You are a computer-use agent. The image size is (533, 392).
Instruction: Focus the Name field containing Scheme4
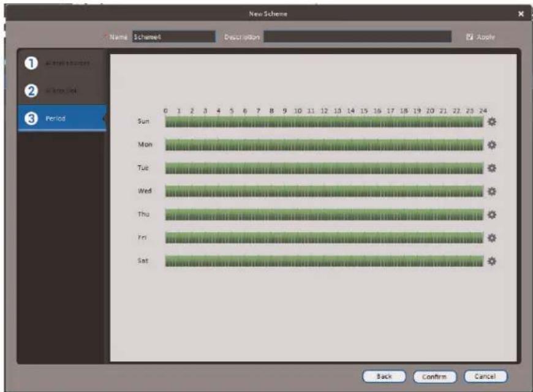(174, 37)
